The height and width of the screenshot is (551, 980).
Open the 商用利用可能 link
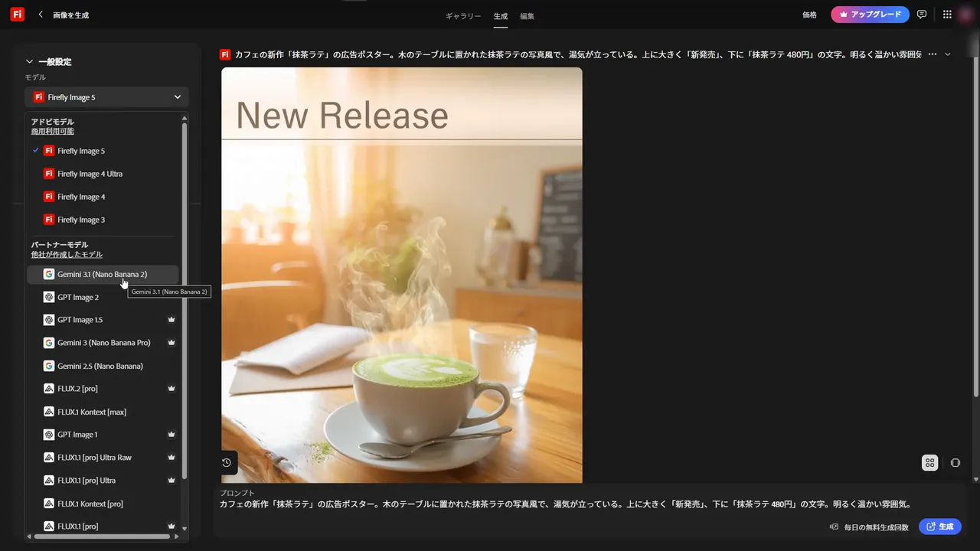click(52, 132)
